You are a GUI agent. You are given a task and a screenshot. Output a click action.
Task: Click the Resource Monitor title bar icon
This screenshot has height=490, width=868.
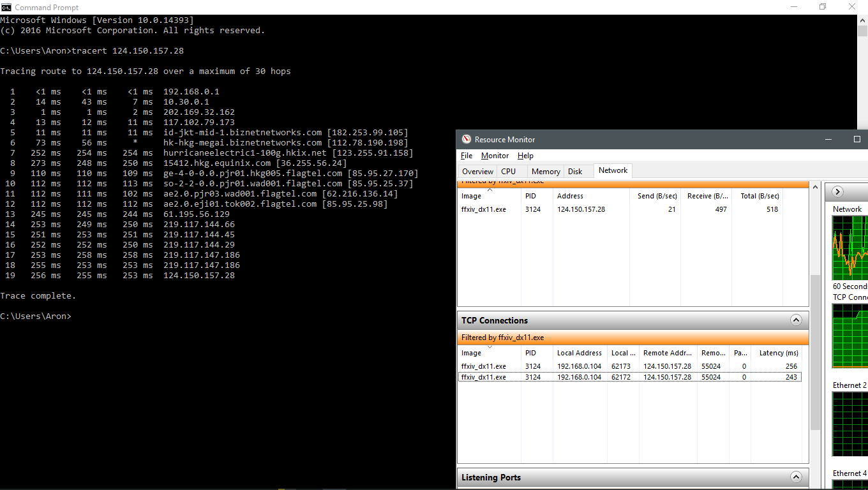pyautogui.click(x=466, y=139)
